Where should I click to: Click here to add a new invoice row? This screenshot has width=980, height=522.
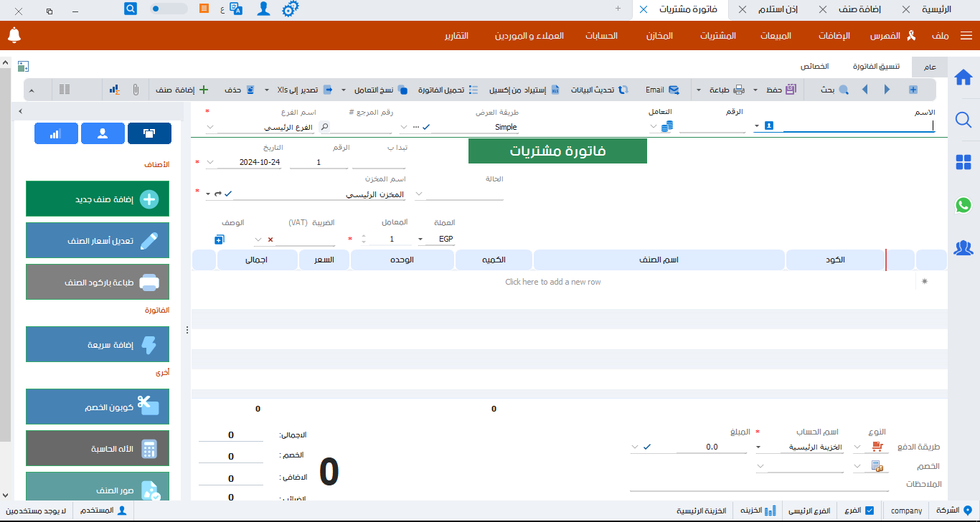(x=552, y=281)
